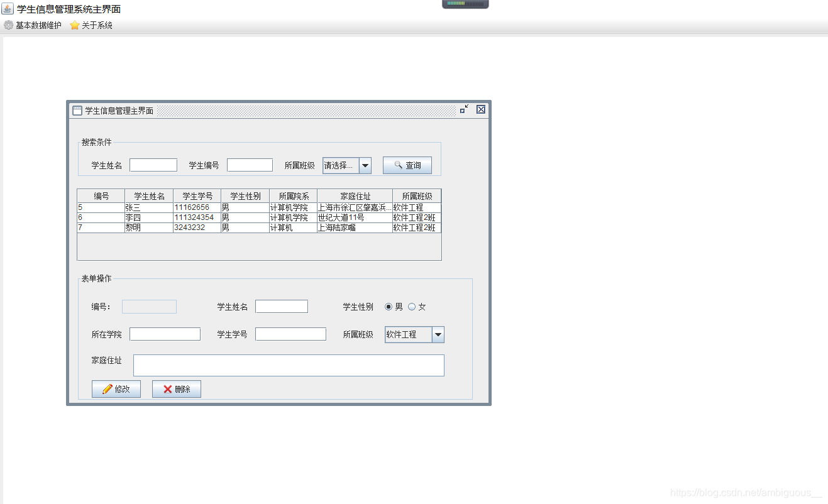828x504 pixels.
Task: Click the ID cell 7
Action: (x=101, y=227)
